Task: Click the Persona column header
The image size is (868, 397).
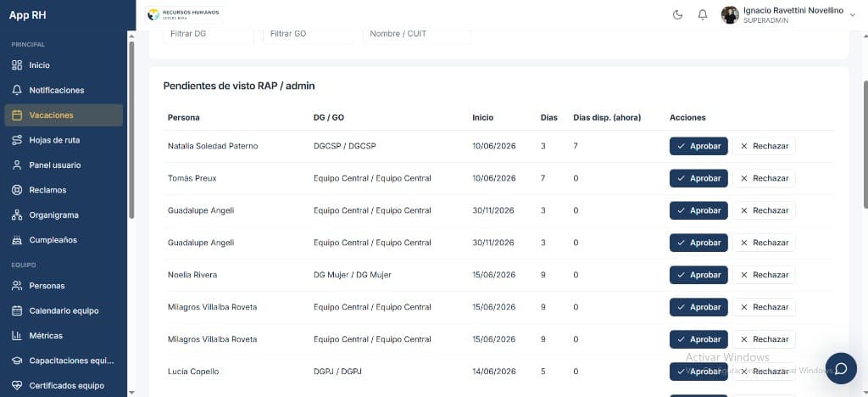Action: coord(184,117)
